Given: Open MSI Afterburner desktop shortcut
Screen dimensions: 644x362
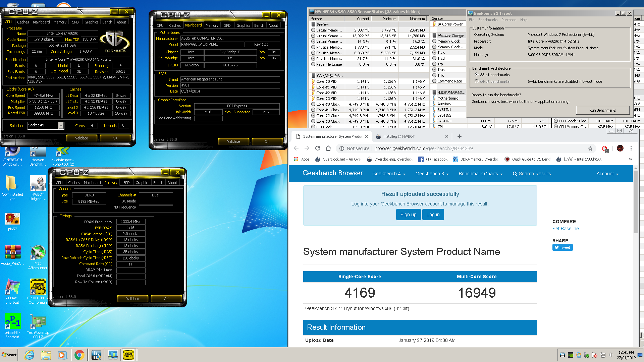Looking at the screenshot, I should [x=38, y=257].
